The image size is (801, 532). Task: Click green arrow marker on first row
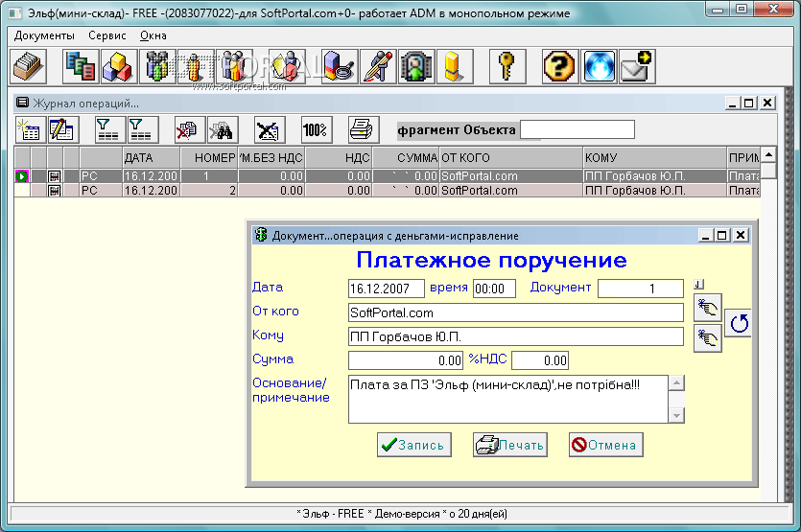(x=22, y=176)
